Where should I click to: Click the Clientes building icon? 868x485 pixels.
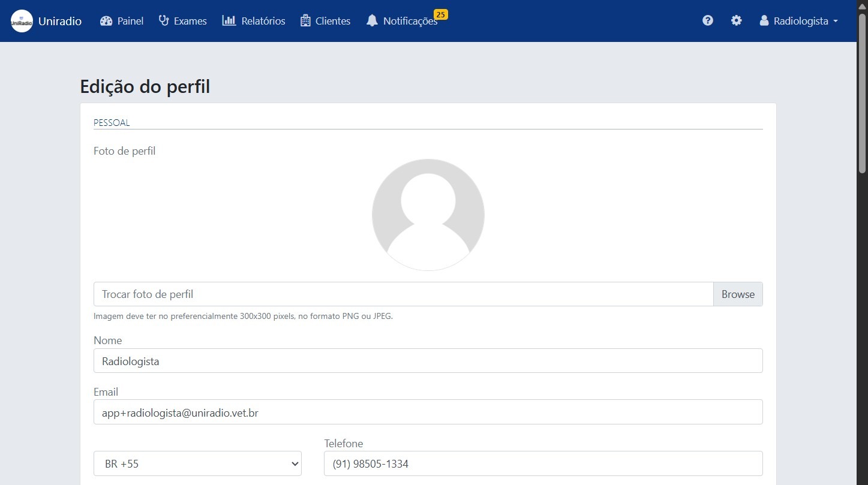click(305, 21)
